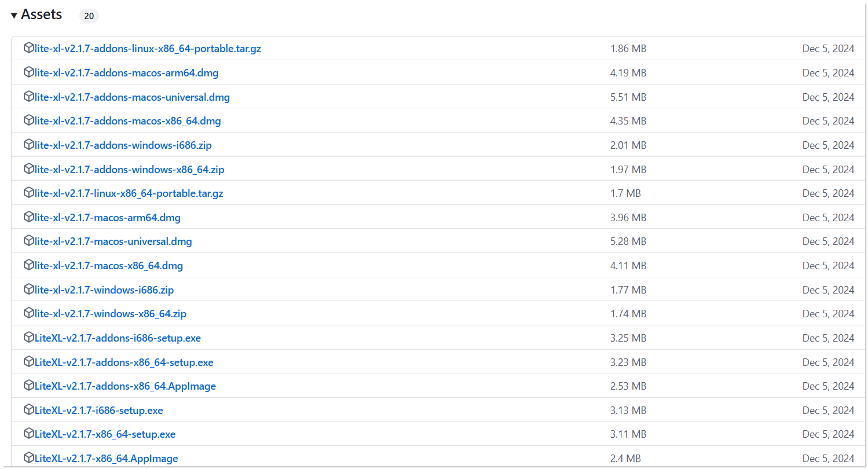
Task: Download LiteXL-v2.1.7-addons-x86_64-setup.exe
Action: (124, 362)
